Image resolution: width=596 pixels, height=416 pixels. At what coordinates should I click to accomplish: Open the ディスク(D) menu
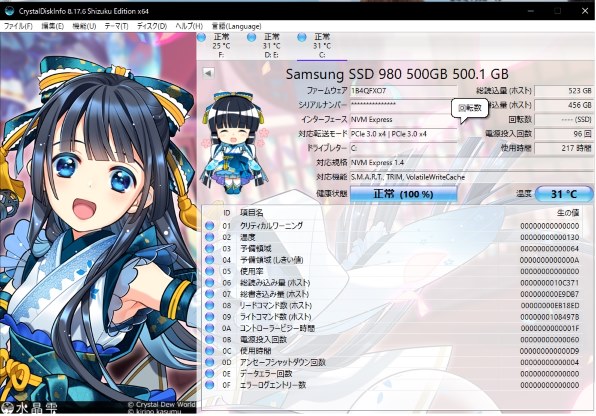click(x=152, y=26)
